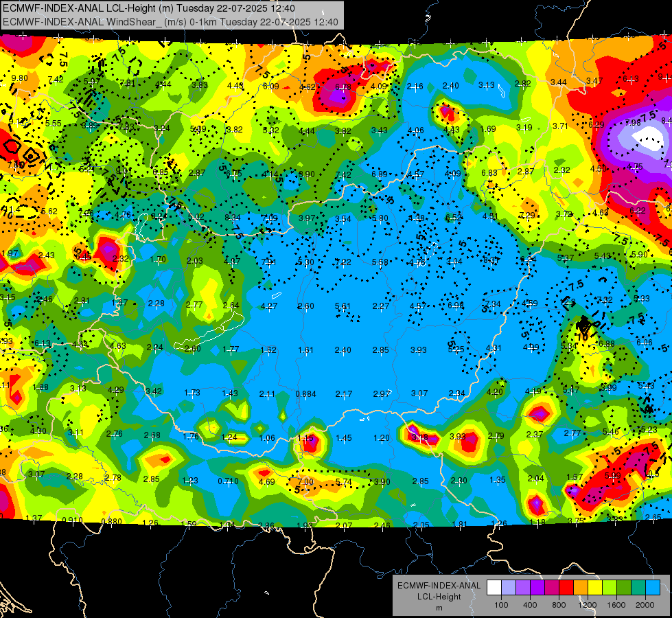Select the grid value 1.77
672x618 pixels.
231,349
